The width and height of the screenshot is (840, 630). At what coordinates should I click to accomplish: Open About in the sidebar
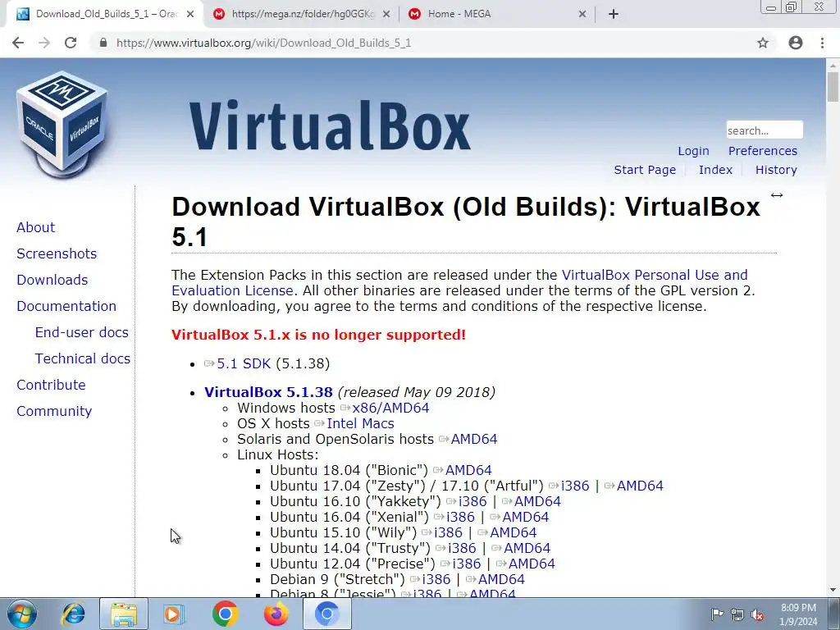36,227
